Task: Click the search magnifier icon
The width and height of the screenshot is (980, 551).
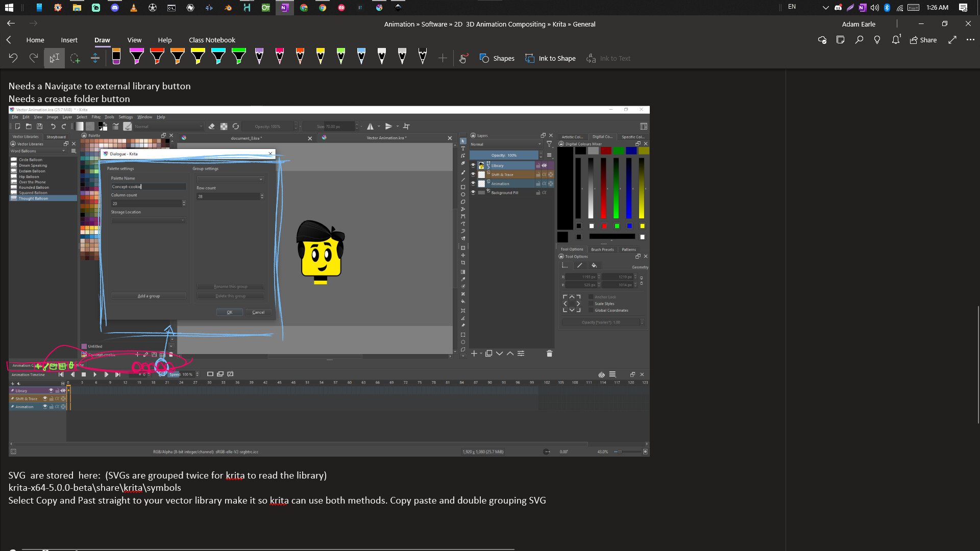Action: pos(859,40)
